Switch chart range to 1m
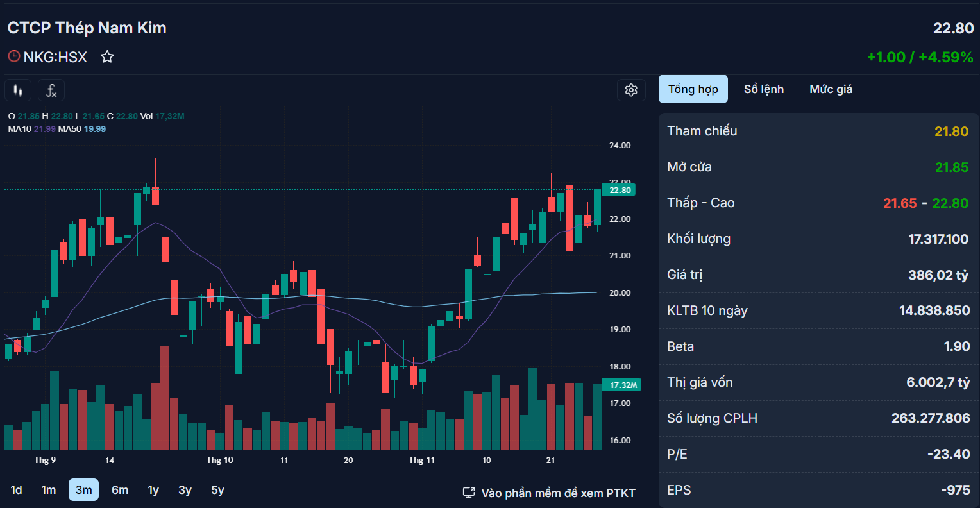The image size is (980, 508). pos(49,490)
